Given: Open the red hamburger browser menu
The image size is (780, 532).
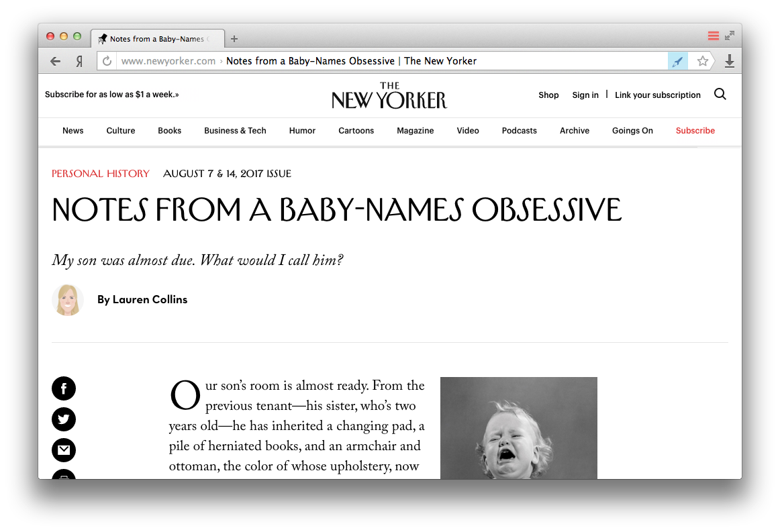Looking at the screenshot, I should (x=714, y=36).
